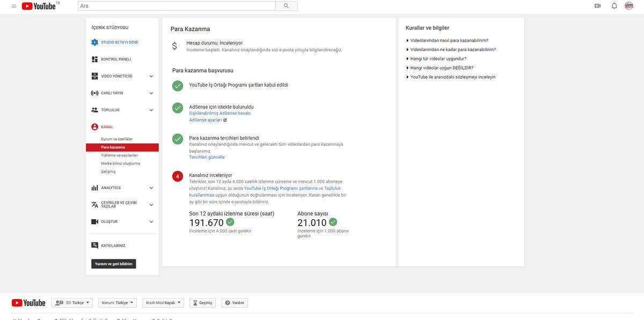
Task: Click Yardım help button in footer
Action: 235,303
